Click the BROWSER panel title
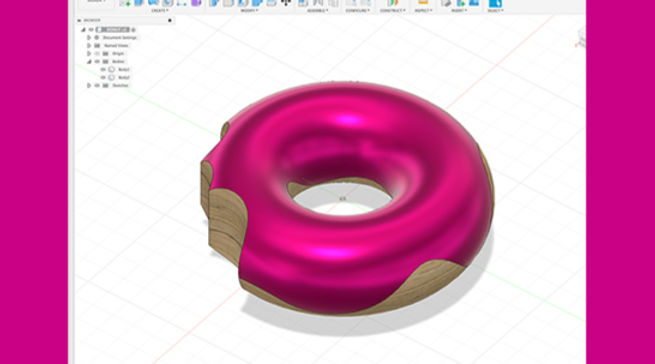The height and width of the screenshot is (364, 655). tap(92, 20)
